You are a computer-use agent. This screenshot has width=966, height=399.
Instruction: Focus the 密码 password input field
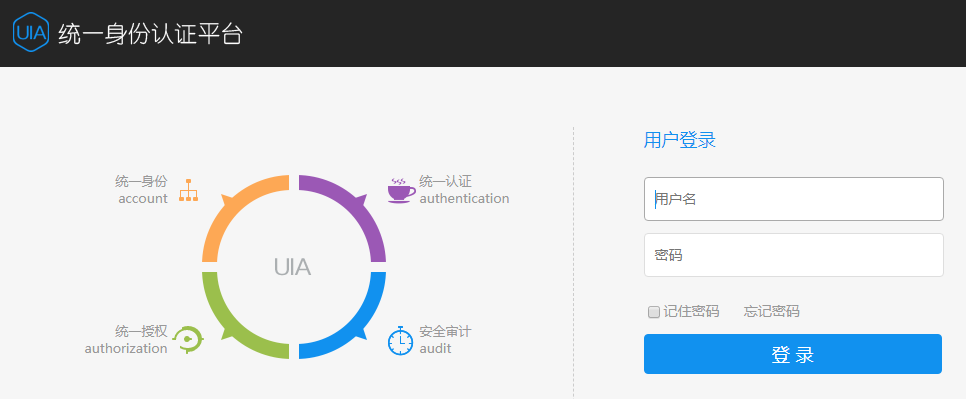tap(794, 255)
